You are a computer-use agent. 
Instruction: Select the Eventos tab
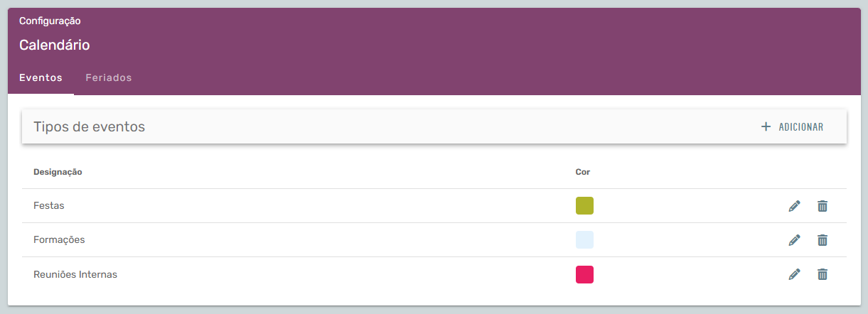point(41,77)
